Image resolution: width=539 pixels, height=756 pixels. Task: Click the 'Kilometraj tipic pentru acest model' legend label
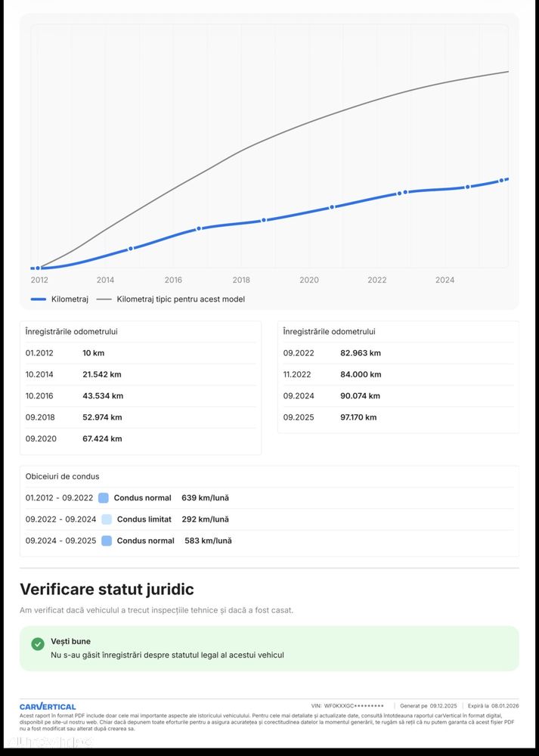(x=181, y=299)
